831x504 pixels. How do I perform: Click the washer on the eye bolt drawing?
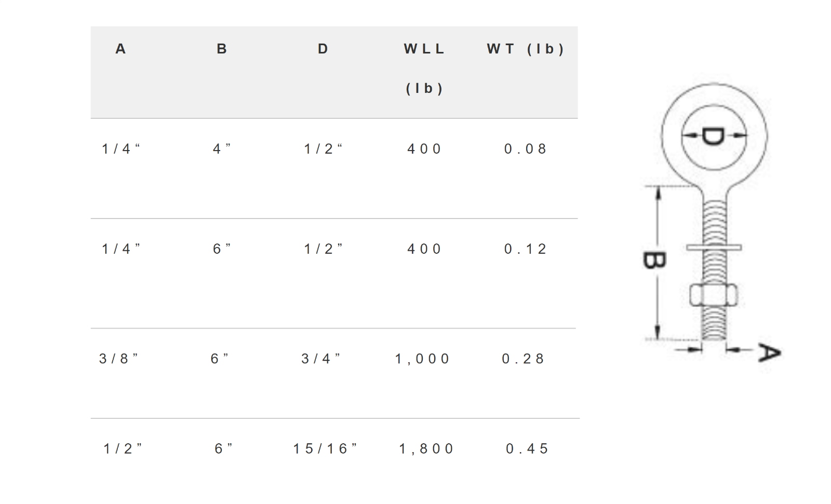coord(714,248)
